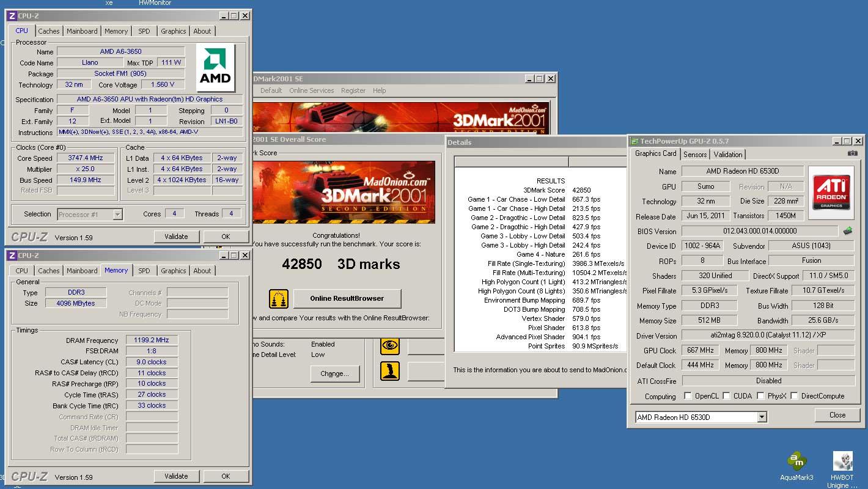Click the Online ResultBrowser button
This screenshot has width=868, height=489.
[x=347, y=299]
